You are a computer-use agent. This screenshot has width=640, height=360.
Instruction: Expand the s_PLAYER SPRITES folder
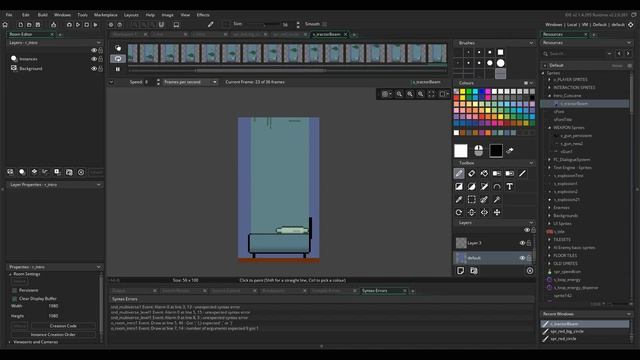click(x=549, y=80)
